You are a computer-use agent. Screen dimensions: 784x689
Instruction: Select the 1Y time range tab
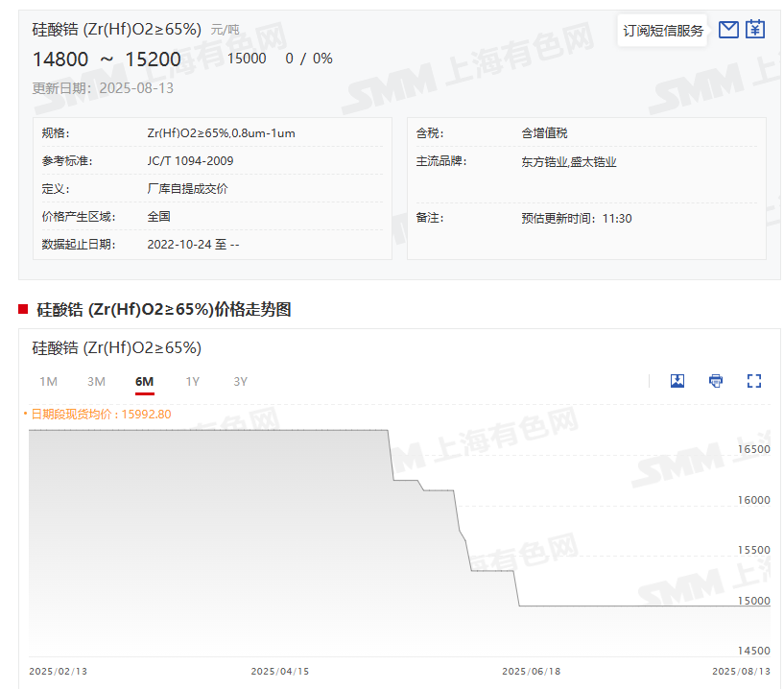coord(192,382)
